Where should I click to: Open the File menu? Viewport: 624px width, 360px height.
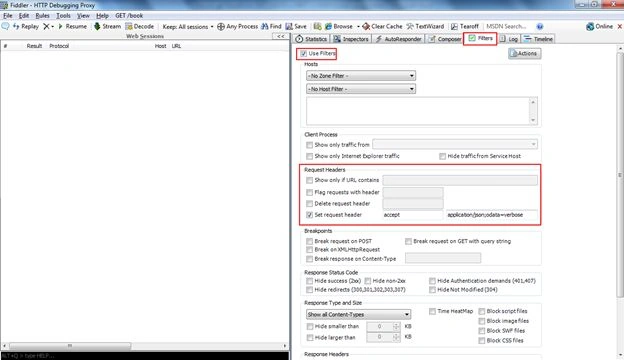point(8,16)
